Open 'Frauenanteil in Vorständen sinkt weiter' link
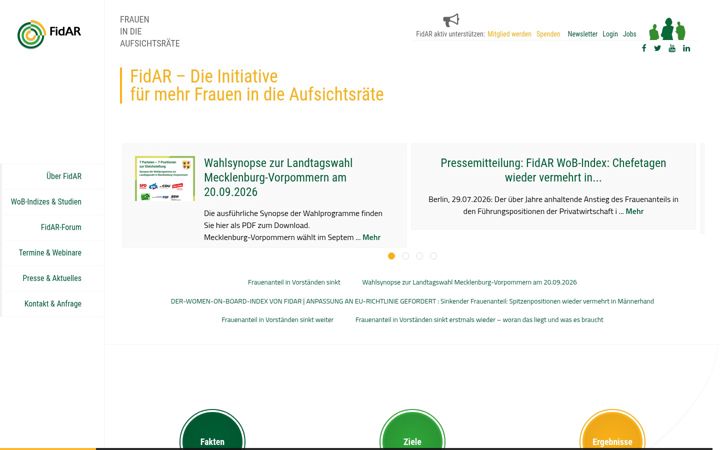Image resolution: width=720 pixels, height=450 pixels. (277, 320)
